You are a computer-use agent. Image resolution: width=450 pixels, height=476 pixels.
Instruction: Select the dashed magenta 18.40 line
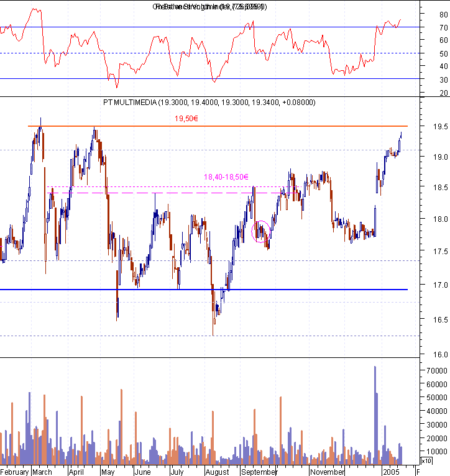pyautogui.click(x=173, y=193)
